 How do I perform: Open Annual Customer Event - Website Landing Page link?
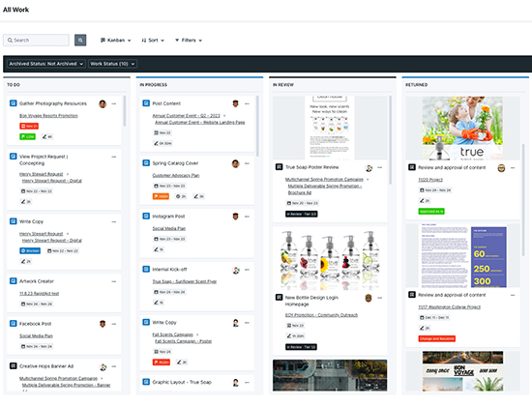click(200, 123)
